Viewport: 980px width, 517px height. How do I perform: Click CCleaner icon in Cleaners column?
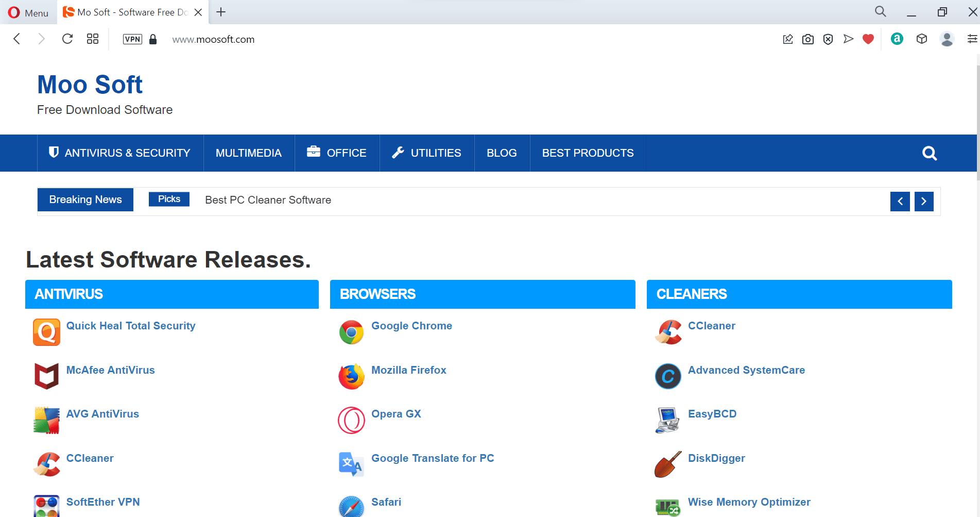(668, 332)
